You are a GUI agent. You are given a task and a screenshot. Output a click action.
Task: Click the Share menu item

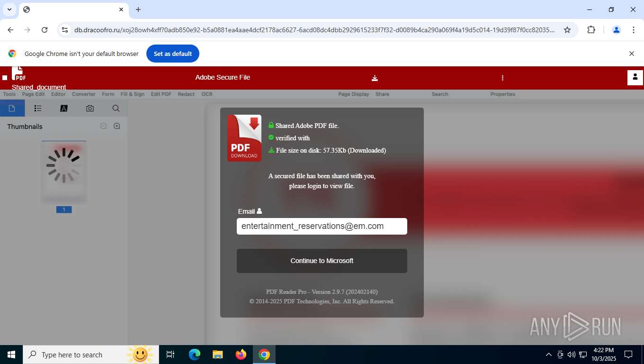pos(382,94)
